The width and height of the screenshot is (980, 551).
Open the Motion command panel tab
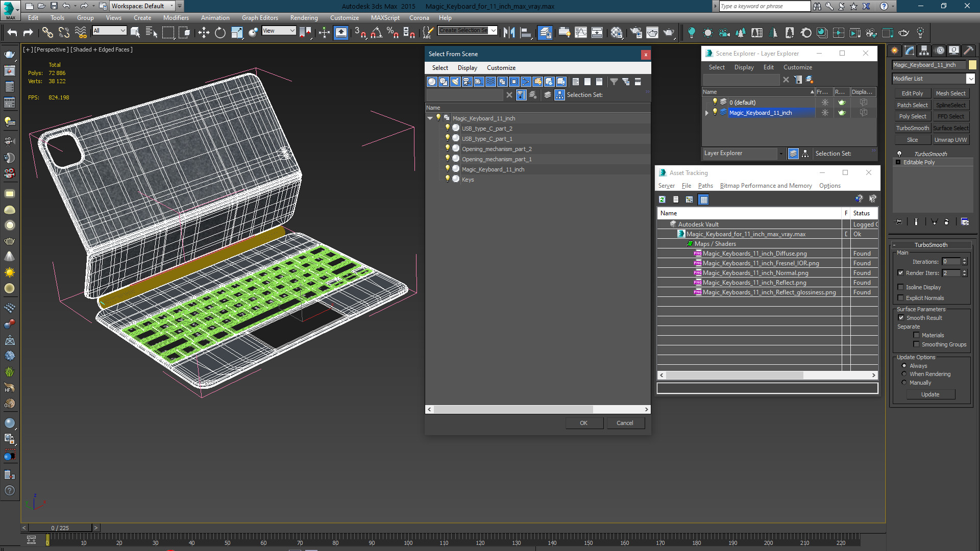click(x=939, y=51)
